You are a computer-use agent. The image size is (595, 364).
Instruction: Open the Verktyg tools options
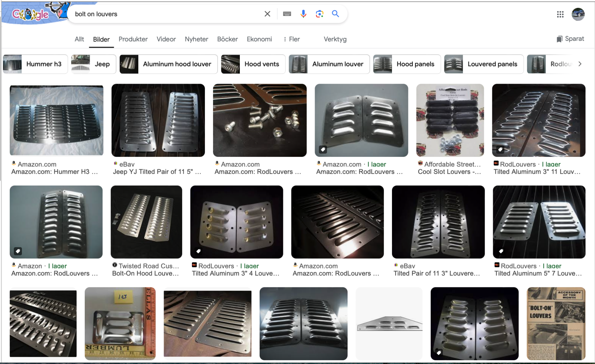[335, 39]
